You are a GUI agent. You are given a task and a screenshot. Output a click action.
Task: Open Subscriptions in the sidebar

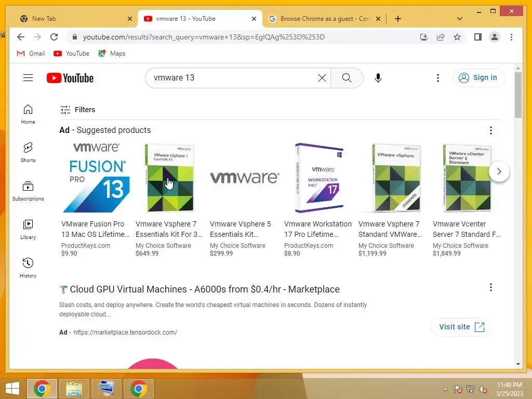pos(28,191)
